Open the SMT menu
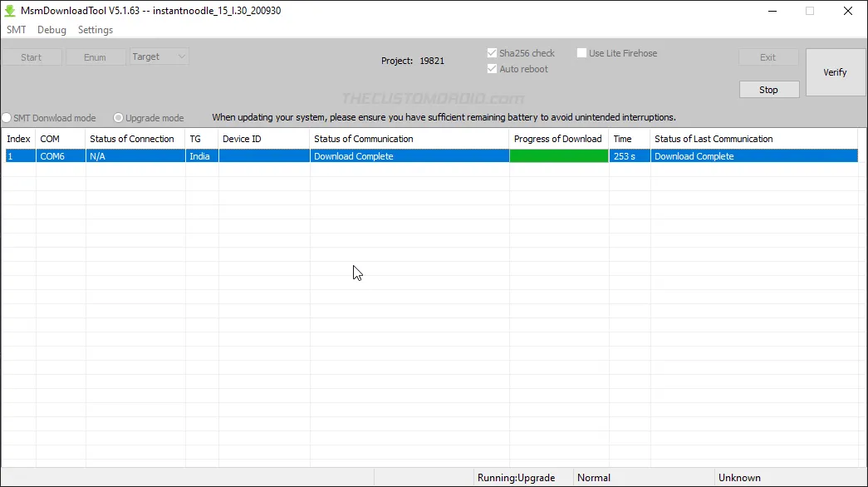This screenshot has width=868, height=487. point(17,29)
